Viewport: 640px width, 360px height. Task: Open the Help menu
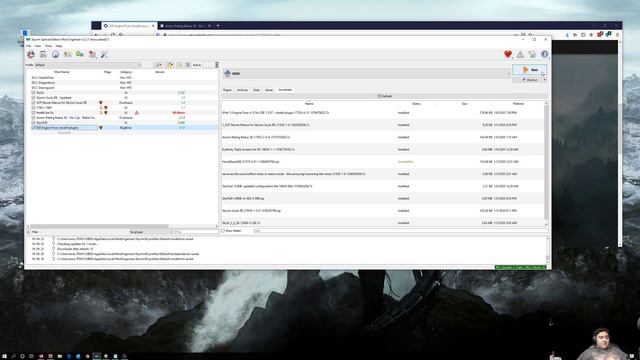pyautogui.click(x=59, y=46)
